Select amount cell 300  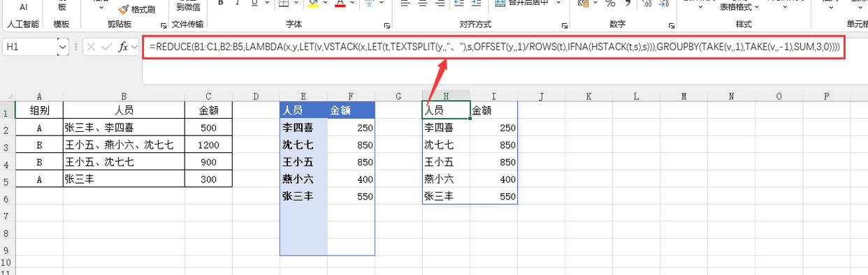(x=208, y=179)
